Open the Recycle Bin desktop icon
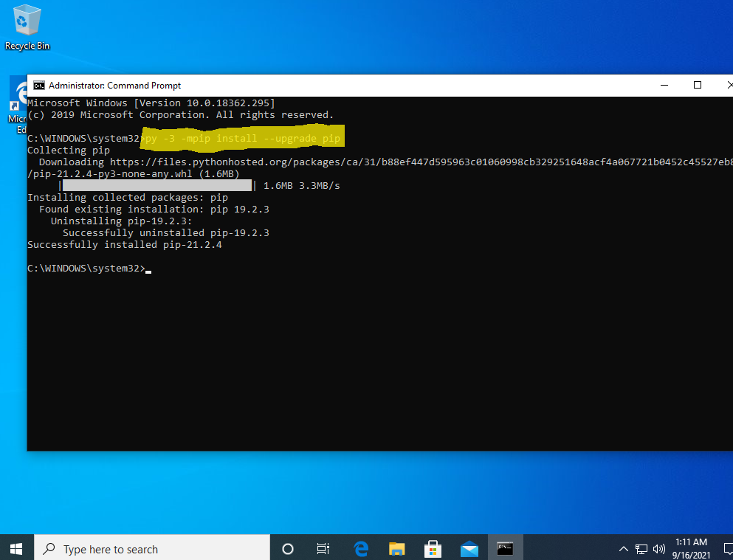 [x=27, y=27]
